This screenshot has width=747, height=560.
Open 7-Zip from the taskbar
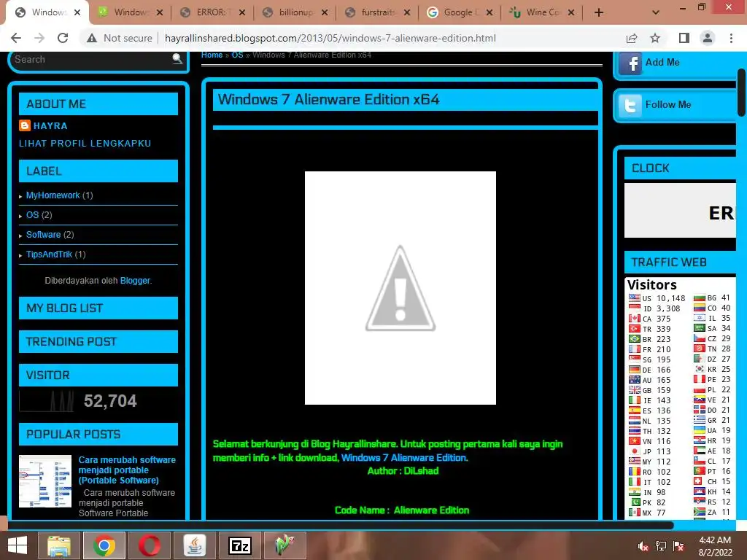pos(239,545)
